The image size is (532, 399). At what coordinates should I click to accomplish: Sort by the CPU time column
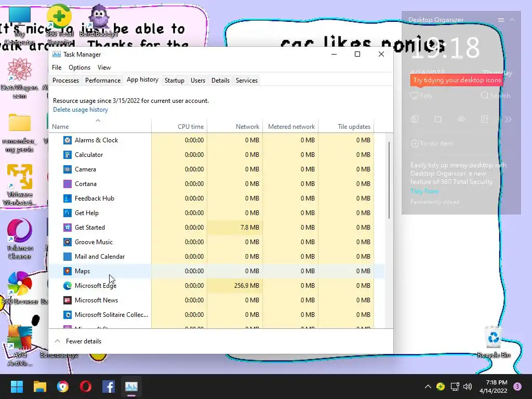[x=179, y=126]
